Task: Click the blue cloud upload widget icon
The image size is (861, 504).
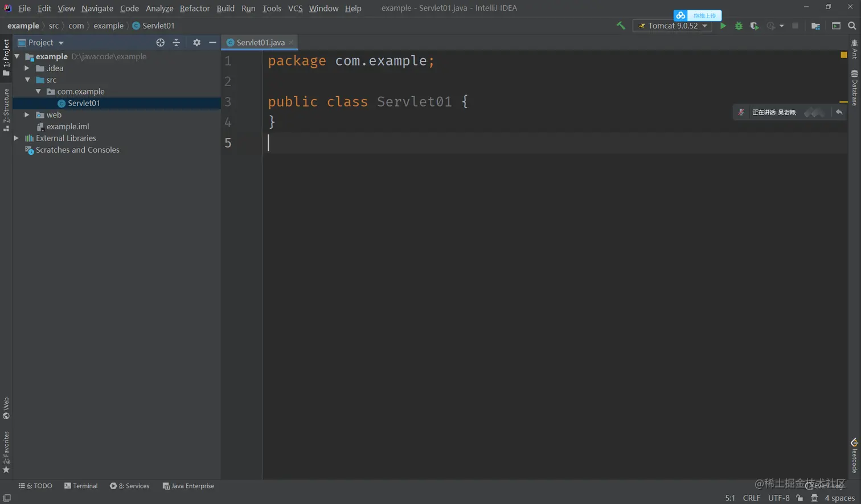Action: [x=680, y=15]
